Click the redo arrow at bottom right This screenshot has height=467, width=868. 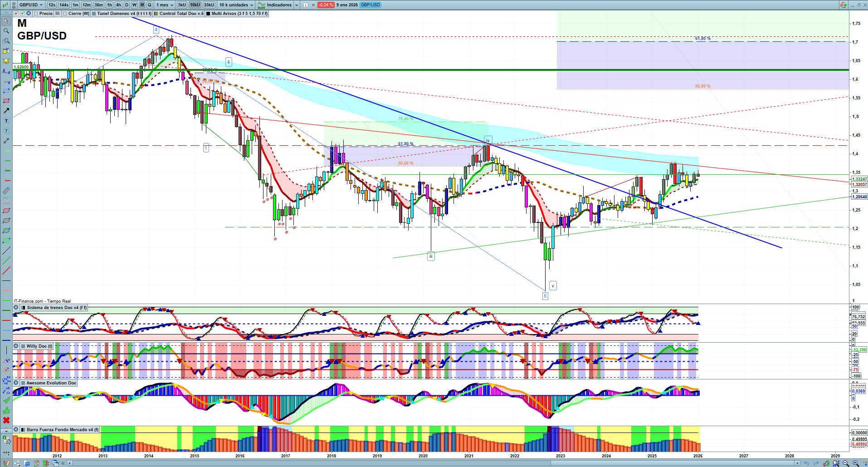817,463
